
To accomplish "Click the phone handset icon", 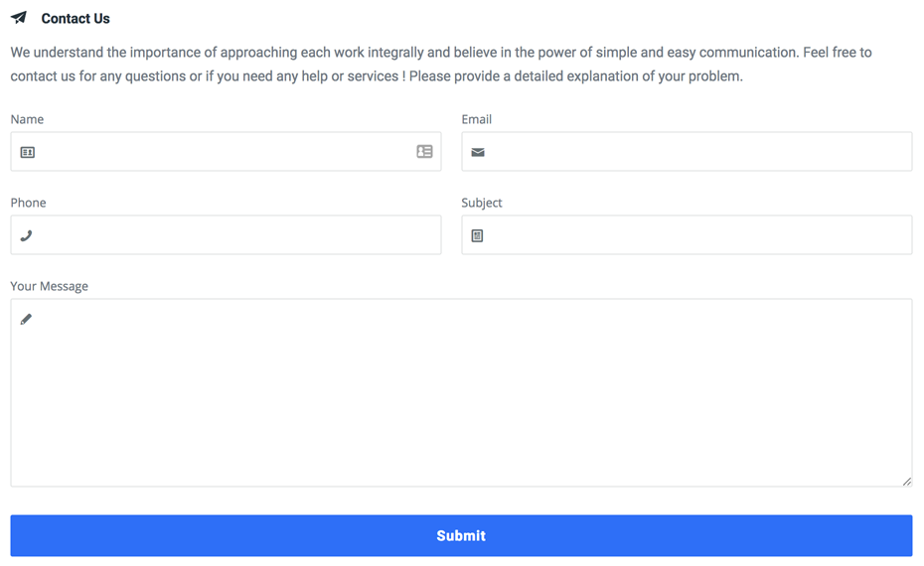I will point(26,235).
